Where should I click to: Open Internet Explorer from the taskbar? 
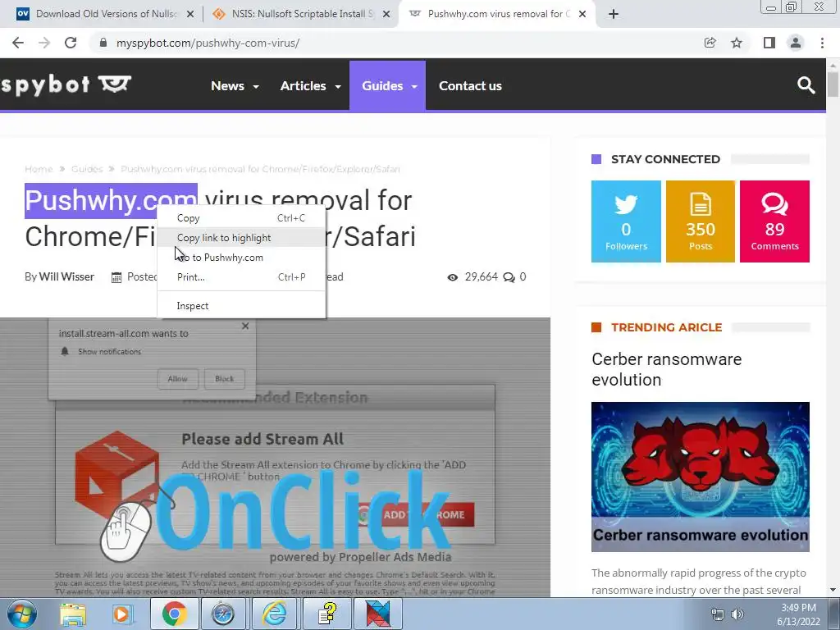click(274, 614)
